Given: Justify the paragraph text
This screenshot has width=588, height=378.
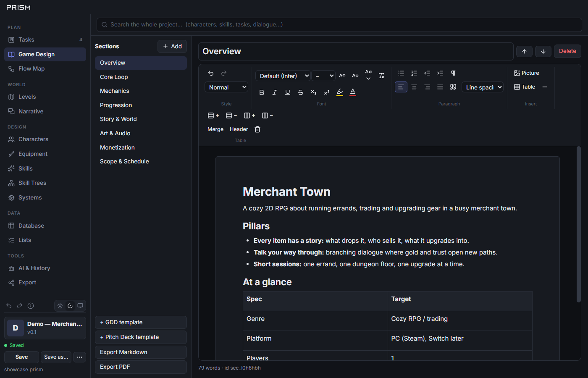Looking at the screenshot, I should 440,87.
